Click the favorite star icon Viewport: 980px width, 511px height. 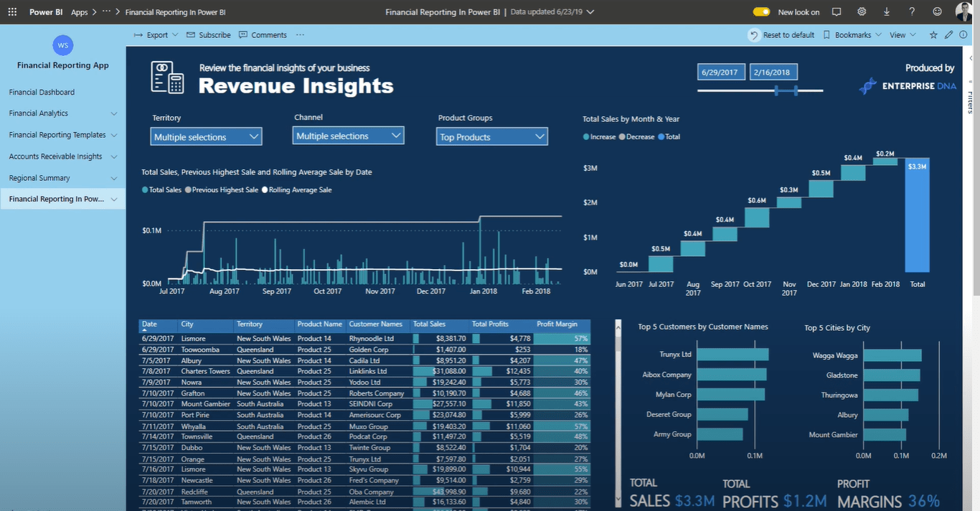(933, 34)
